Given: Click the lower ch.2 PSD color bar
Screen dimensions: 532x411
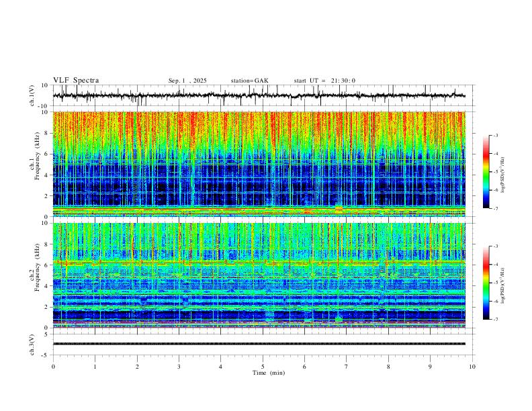Looking at the screenshot, I should click(486, 283).
